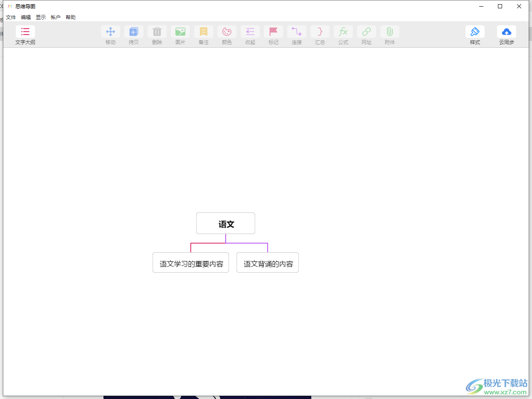Select the 连接 connector tool
The image size is (532, 399).
297,32
